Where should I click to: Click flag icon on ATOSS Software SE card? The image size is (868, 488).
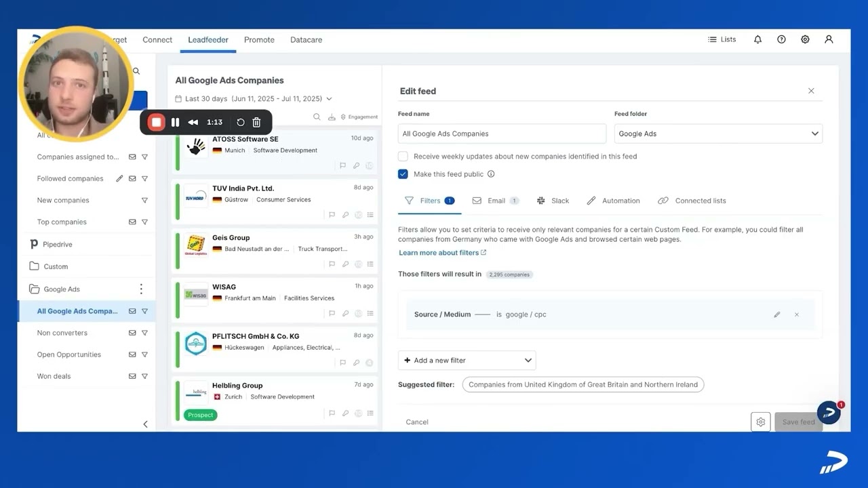coord(342,165)
